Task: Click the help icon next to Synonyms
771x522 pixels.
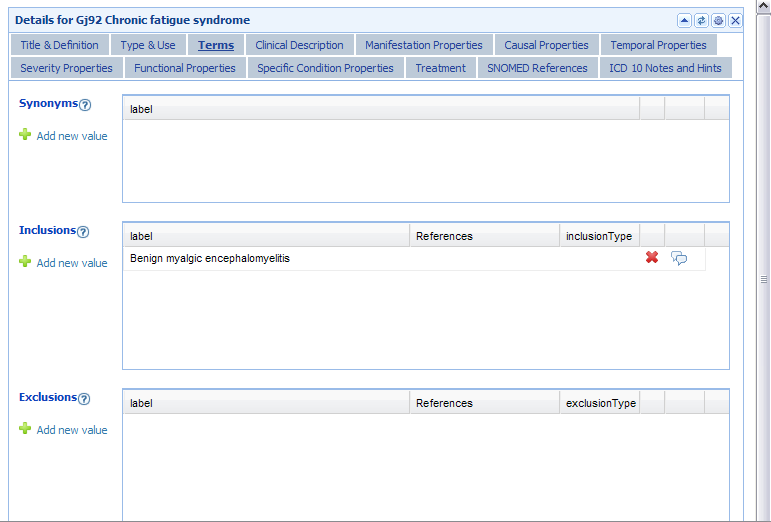Action: click(85, 105)
